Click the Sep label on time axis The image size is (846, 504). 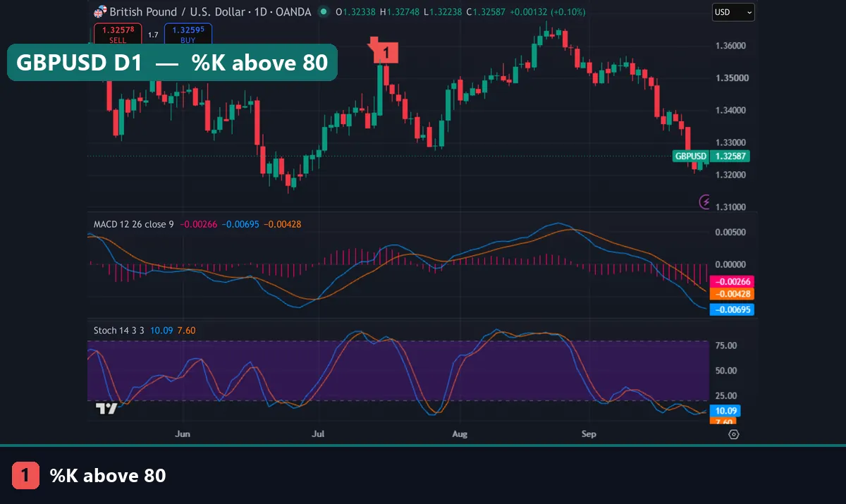[589, 434]
